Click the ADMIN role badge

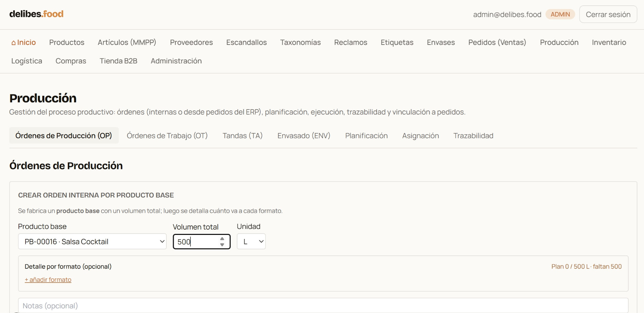coord(560,14)
